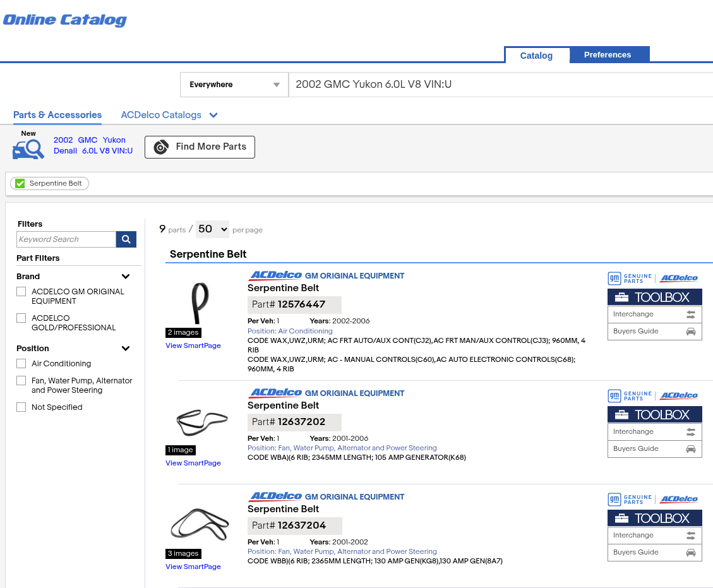Click Buyers Guide button for part 12637202

click(654, 449)
